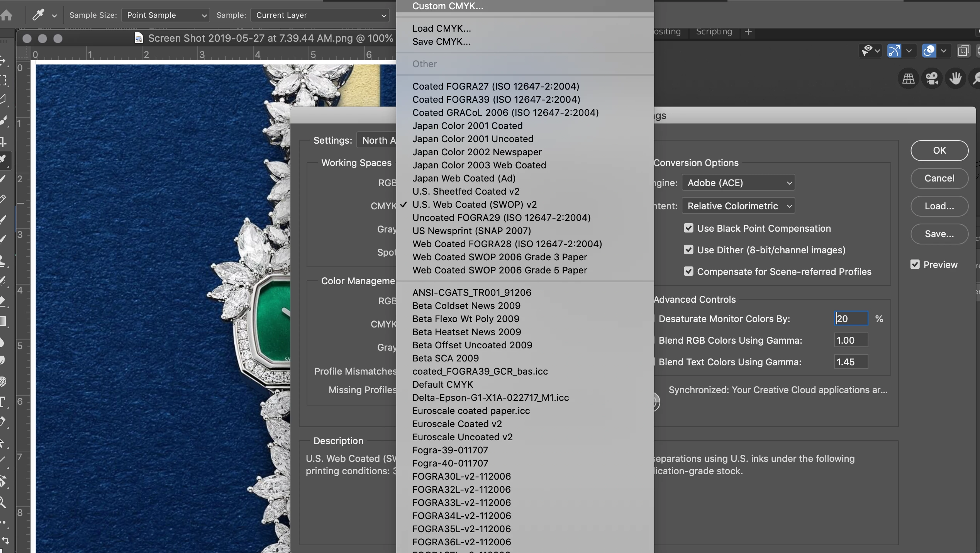Open the Relative Colorimetric intent dropdown
This screenshot has height=553, width=980.
click(x=738, y=206)
